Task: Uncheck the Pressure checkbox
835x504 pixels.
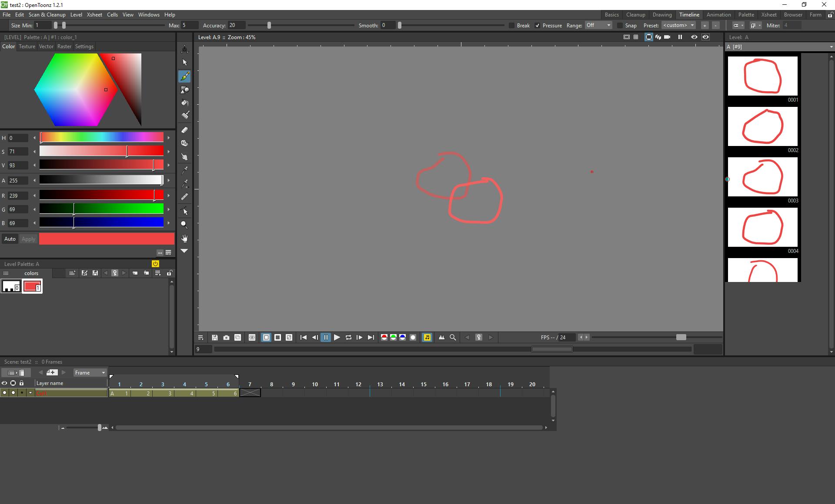Action: click(x=538, y=26)
